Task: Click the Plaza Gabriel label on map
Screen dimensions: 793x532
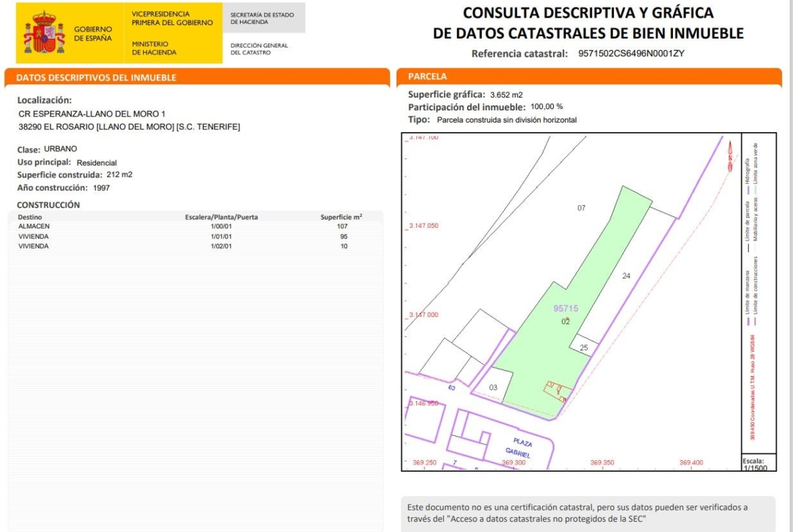Action: click(x=517, y=446)
